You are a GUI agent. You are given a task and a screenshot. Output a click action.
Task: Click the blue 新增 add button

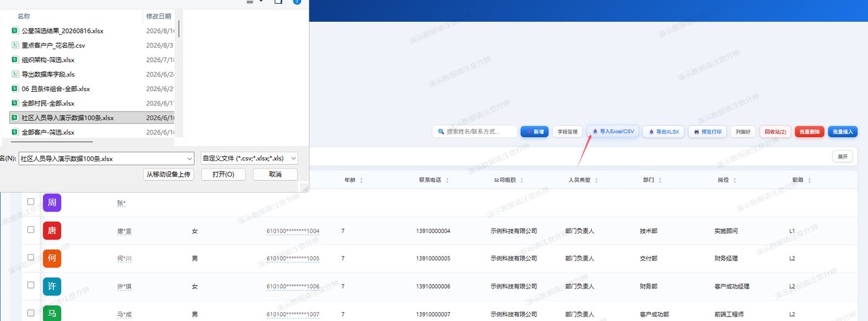534,131
